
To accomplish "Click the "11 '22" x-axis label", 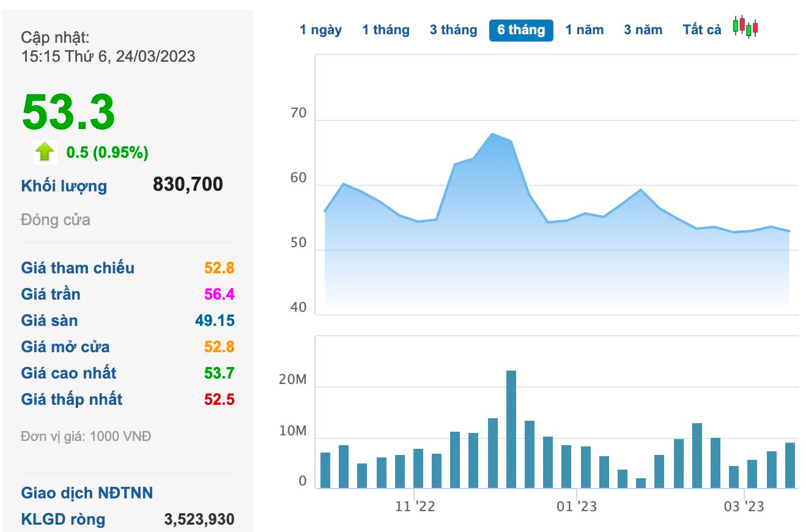I will click(x=415, y=507).
